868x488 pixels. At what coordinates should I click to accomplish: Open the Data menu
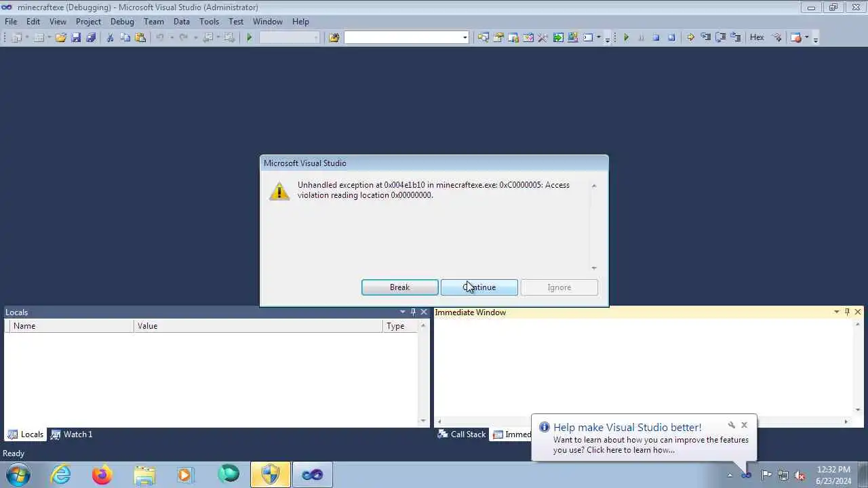click(182, 22)
